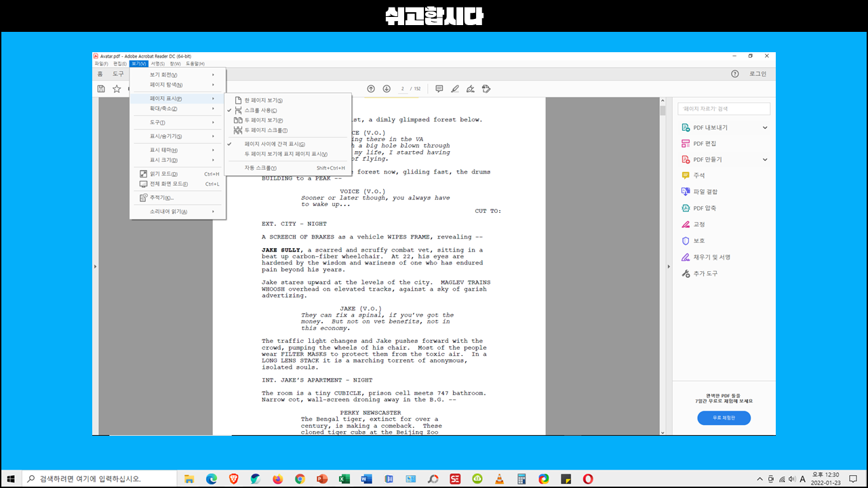Viewport: 868px width, 488px height.
Task: Expand 소리내어 읽기 submenu
Action: click(178, 211)
